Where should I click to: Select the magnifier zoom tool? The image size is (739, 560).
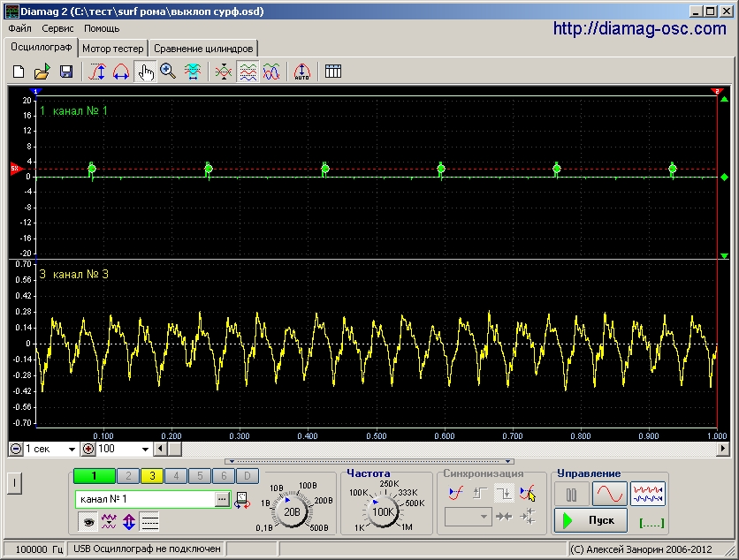coord(168,72)
